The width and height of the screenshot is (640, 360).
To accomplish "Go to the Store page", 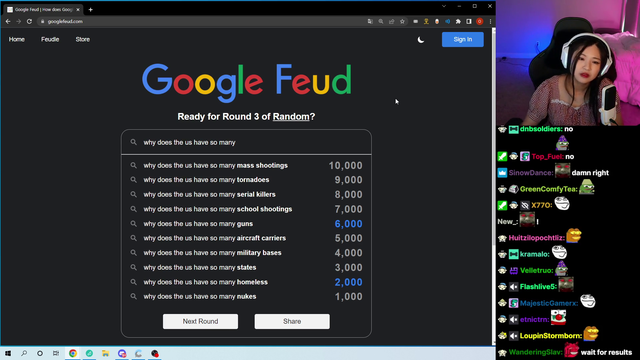I will click(x=82, y=40).
